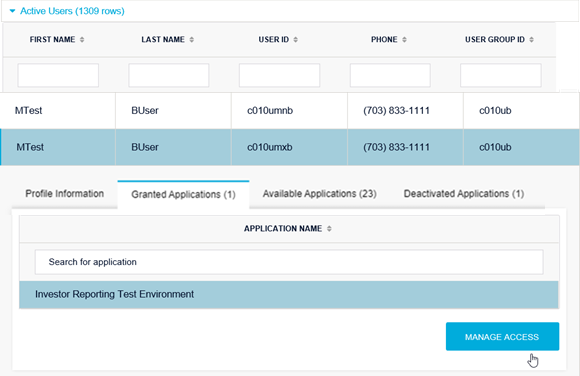
Task: Click the Search for application field
Action: (289, 262)
